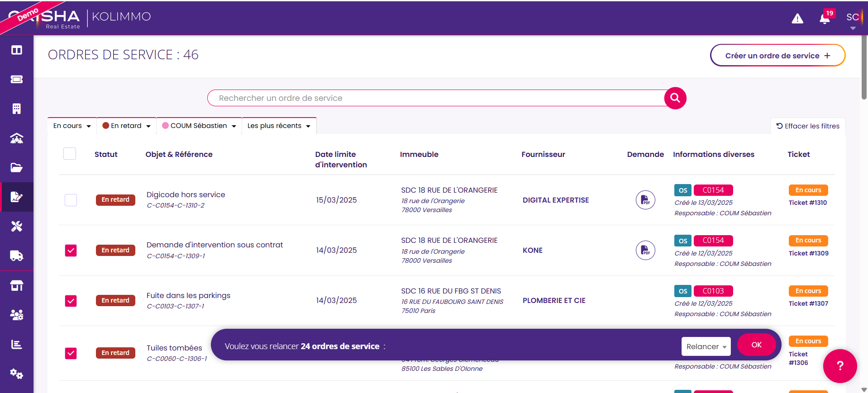Open Ticket #1309 link
Image resolution: width=868 pixels, height=393 pixels.
point(809,253)
